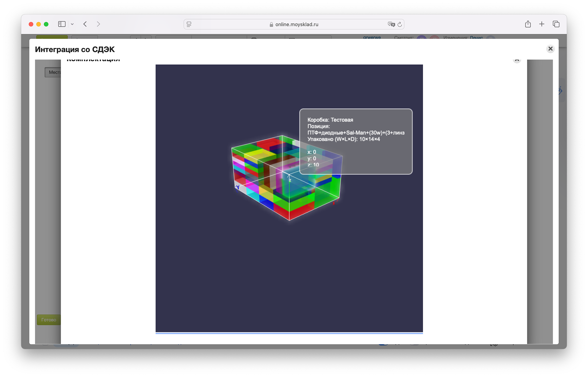Click the box info tooltip panel
The height and width of the screenshot is (377, 588).
tap(356, 141)
